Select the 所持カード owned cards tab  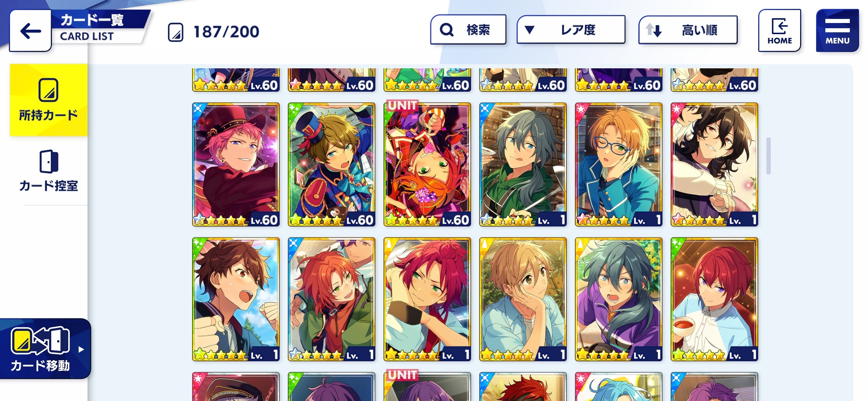tap(49, 100)
